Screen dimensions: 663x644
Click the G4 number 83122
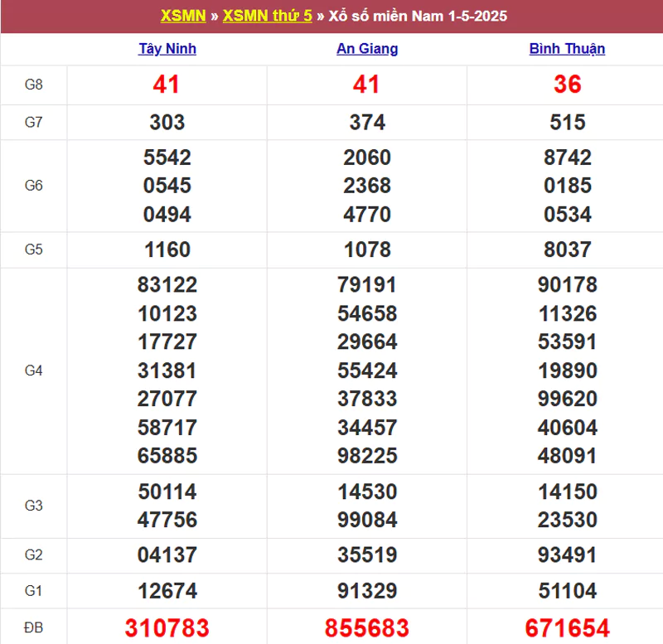pyautogui.click(x=167, y=284)
